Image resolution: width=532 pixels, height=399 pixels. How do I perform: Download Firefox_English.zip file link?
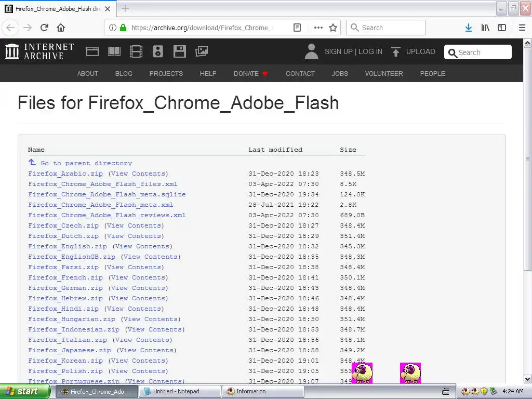pos(68,246)
